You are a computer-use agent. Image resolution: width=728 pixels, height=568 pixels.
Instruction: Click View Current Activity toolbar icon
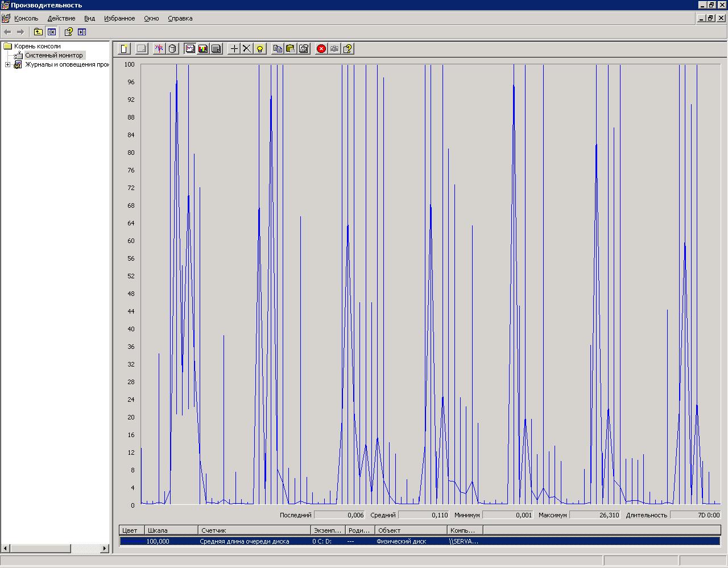[159, 49]
